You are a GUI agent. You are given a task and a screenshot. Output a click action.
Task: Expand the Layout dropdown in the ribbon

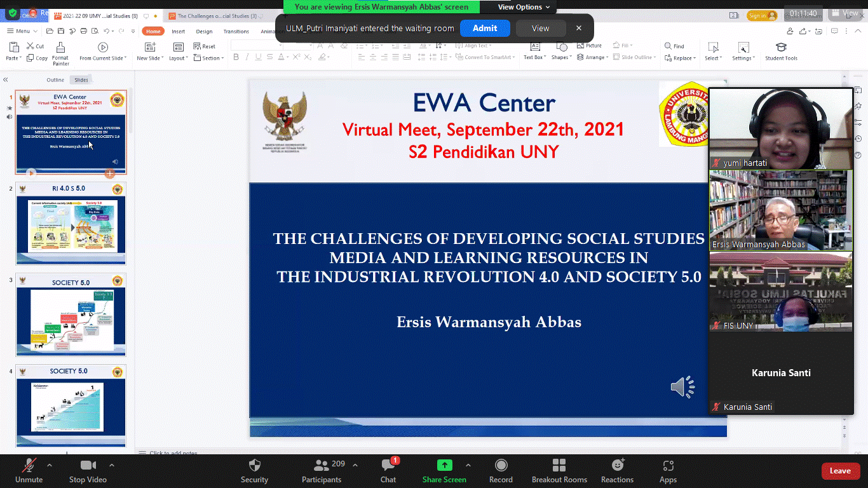178,58
